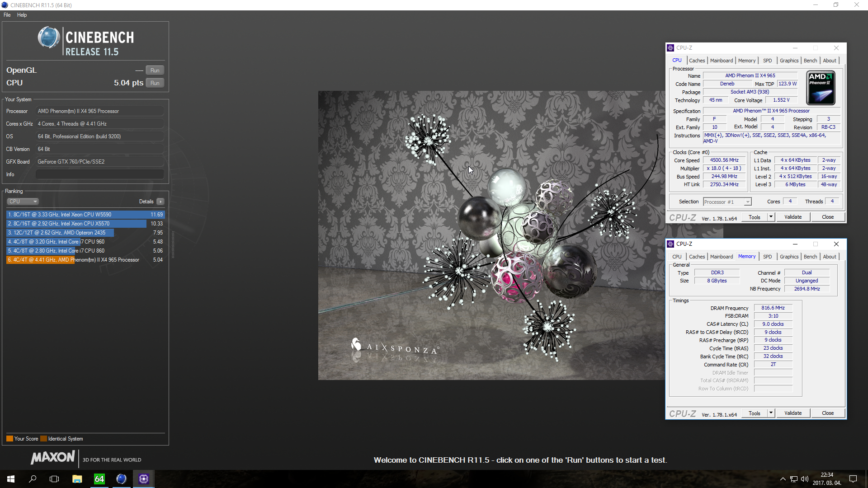Select ranking entry Intel Xeon CPU W5590
This screenshot has height=488, width=868.
(85, 215)
